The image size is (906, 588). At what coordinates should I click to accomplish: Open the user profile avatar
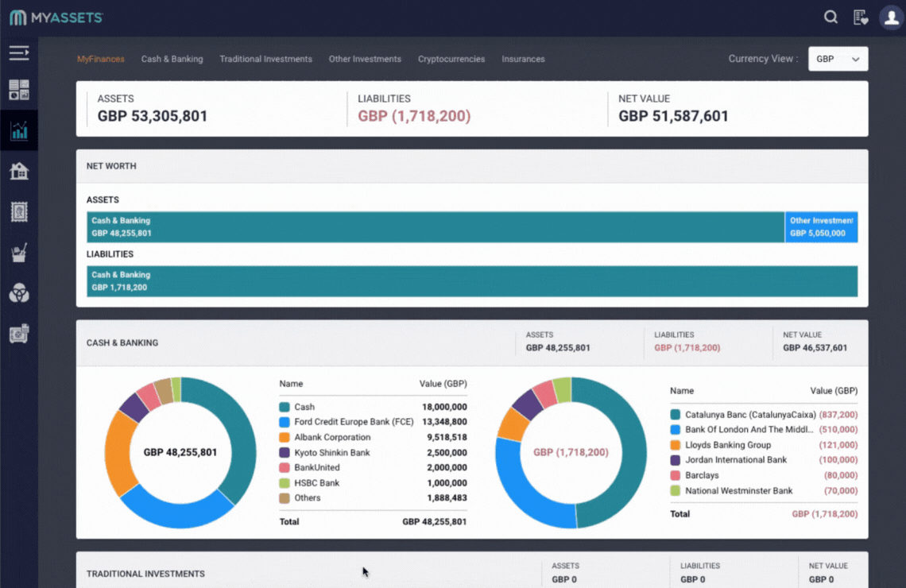point(892,17)
